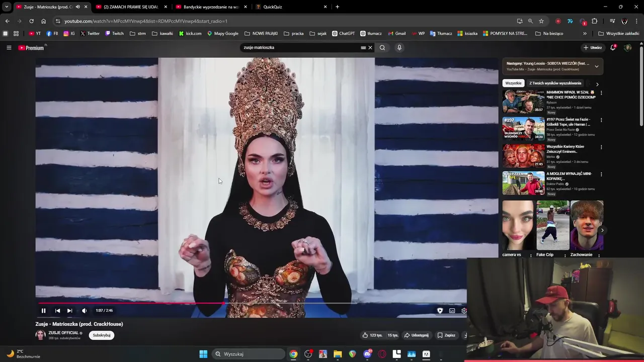The image size is (644, 362).
Task: Open options for Wszystkie Kariery video
Action: click(601, 147)
